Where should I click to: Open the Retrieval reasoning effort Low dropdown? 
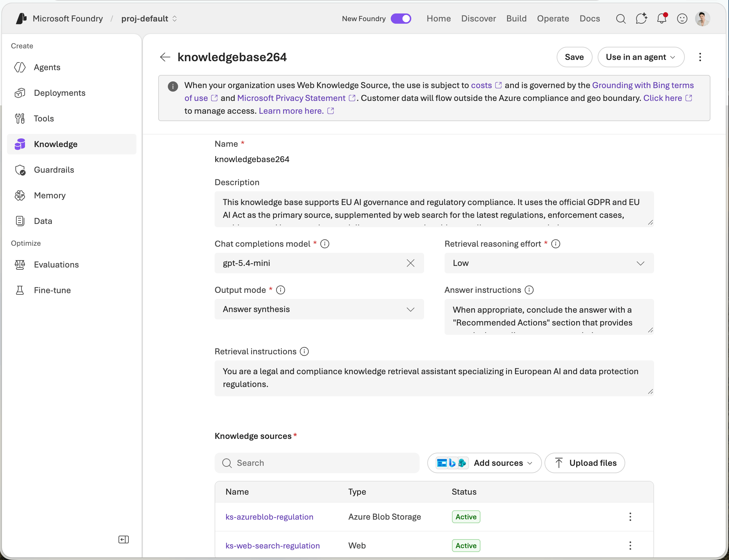pos(549,263)
